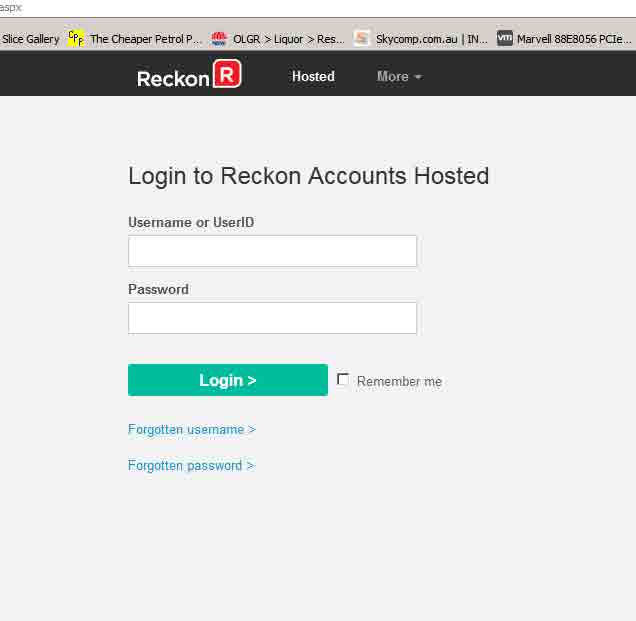Click the OLGR Liquor bookmark favicon
This screenshot has height=621, width=636.
(x=219, y=39)
